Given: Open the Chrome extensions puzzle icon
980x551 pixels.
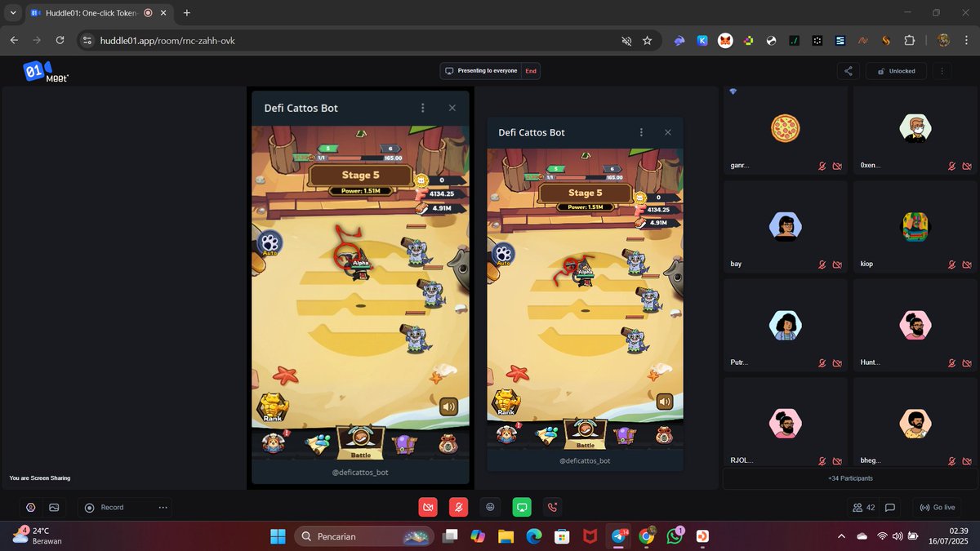Looking at the screenshot, I should click(909, 40).
